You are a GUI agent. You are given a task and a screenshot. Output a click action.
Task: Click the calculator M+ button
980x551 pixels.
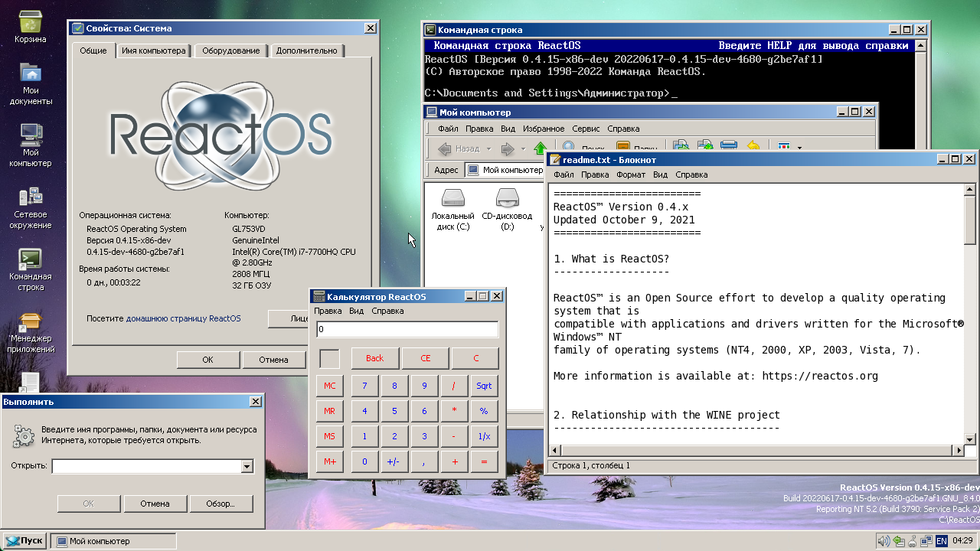point(329,461)
